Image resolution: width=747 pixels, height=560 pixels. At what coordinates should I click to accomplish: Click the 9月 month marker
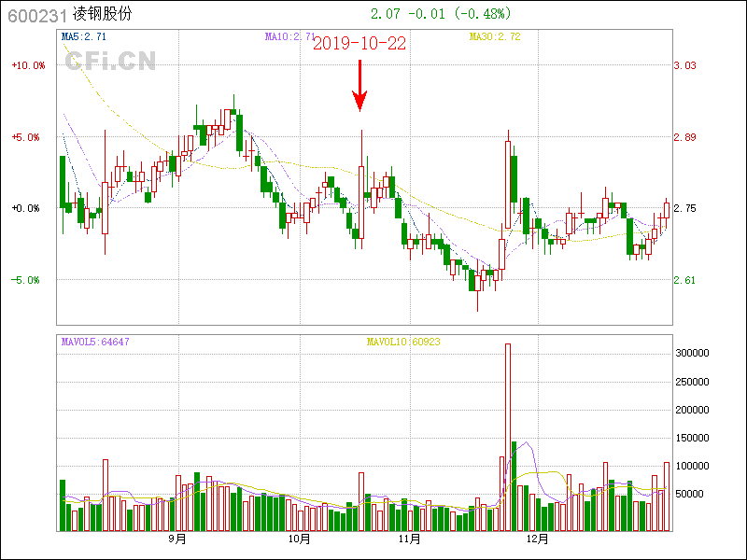point(177,539)
